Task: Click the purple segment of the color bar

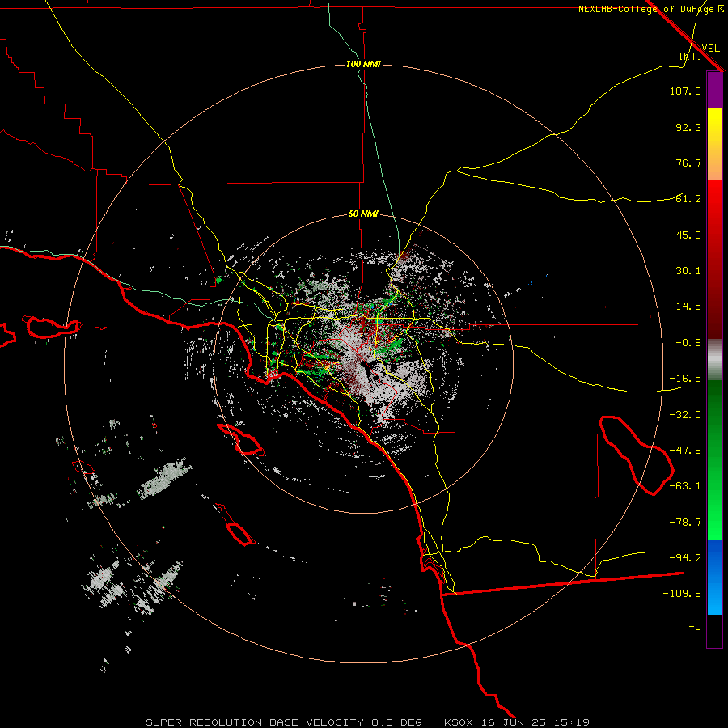Action: click(714, 90)
